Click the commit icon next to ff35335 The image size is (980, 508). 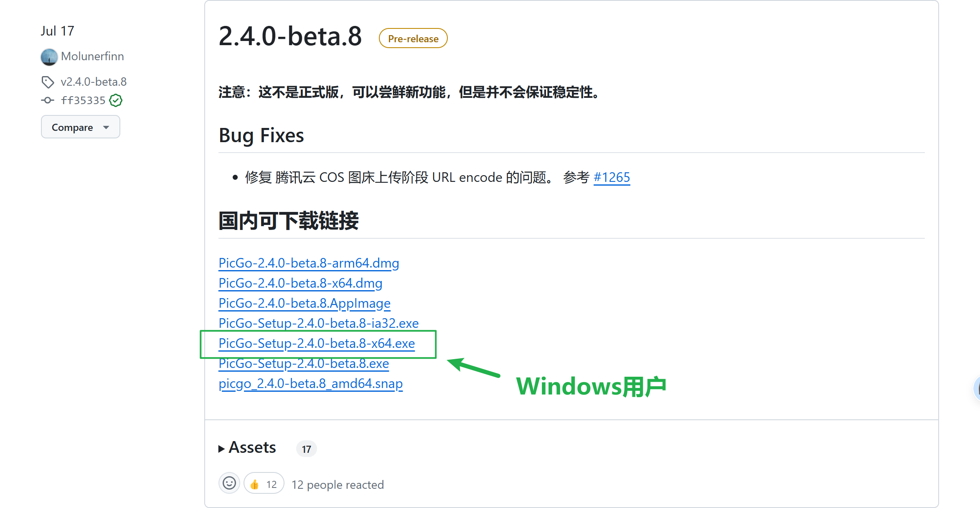[x=48, y=100]
